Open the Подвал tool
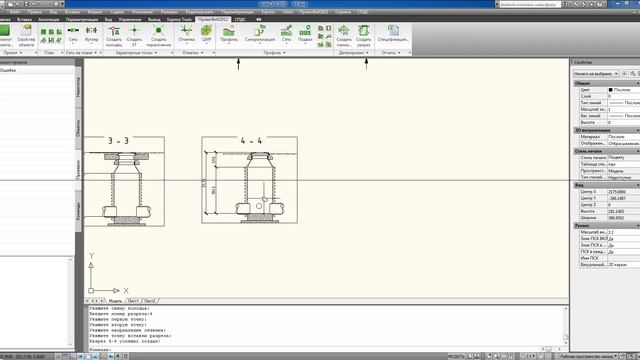This screenshot has height=360, width=640. [x=305, y=35]
